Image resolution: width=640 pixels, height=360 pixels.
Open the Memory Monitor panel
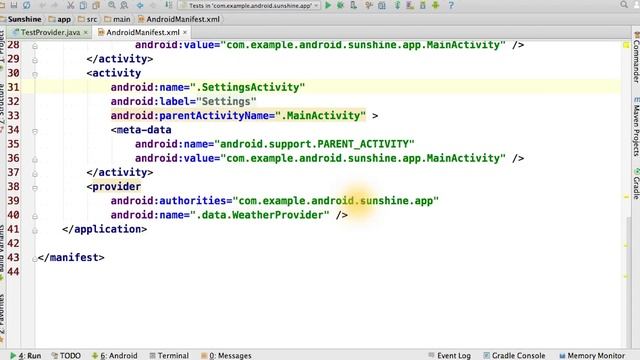[x=592, y=356]
